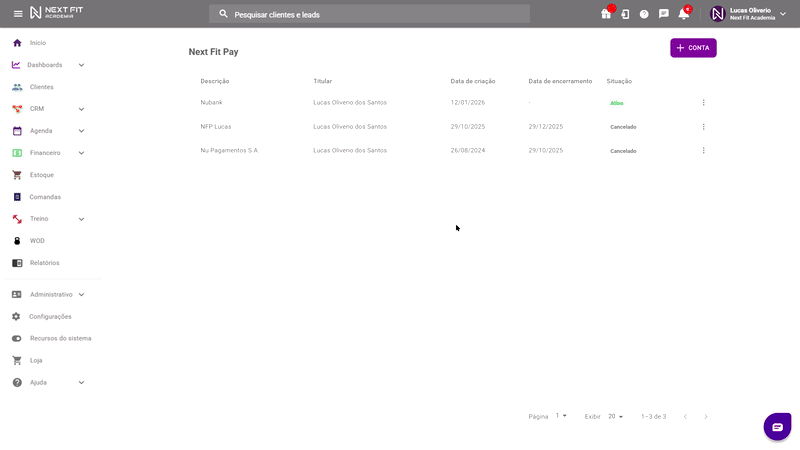800x450 pixels.
Task: Select the Nu Pagamentos S.A. cell
Action: (229, 151)
